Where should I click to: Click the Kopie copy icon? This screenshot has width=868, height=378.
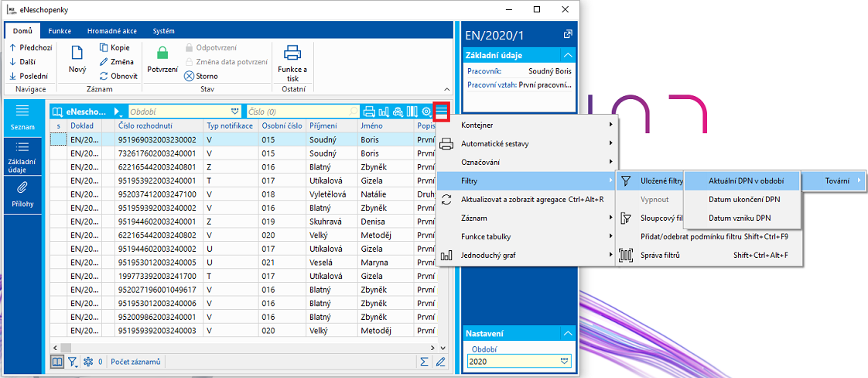tap(104, 48)
